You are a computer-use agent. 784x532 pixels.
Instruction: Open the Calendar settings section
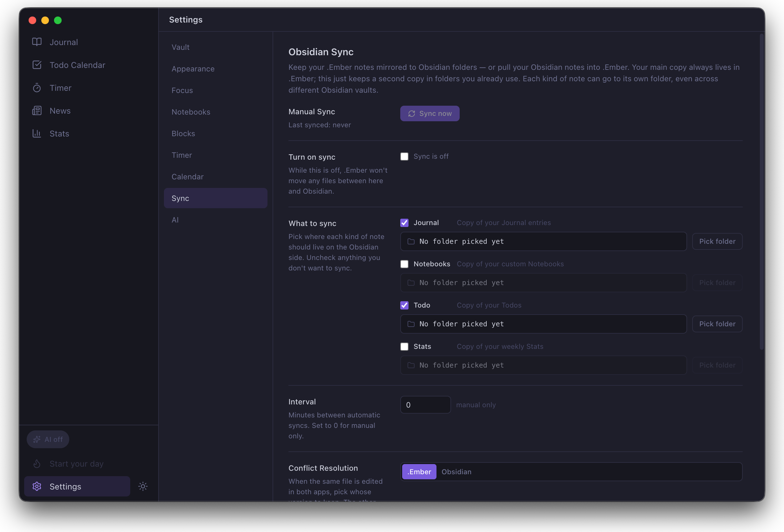[216, 177]
